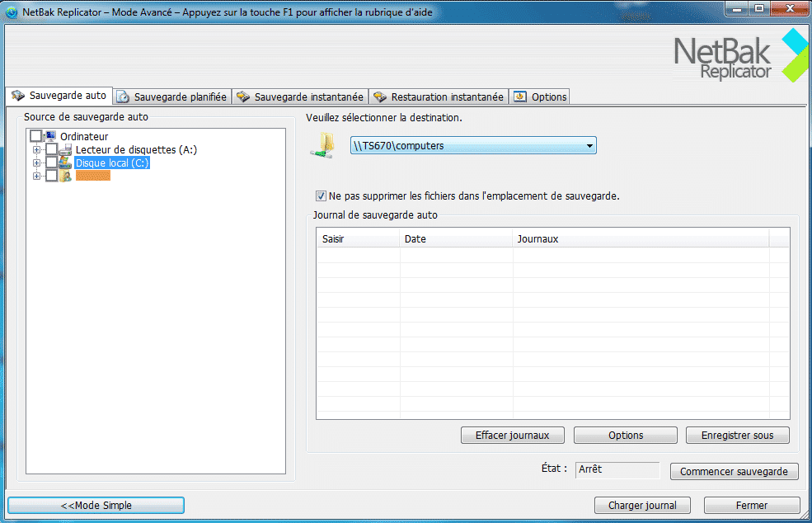Viewport: 812px width, 523px height.
Task: Select the orange-highlighted tree item
Action: pos(93,176)
